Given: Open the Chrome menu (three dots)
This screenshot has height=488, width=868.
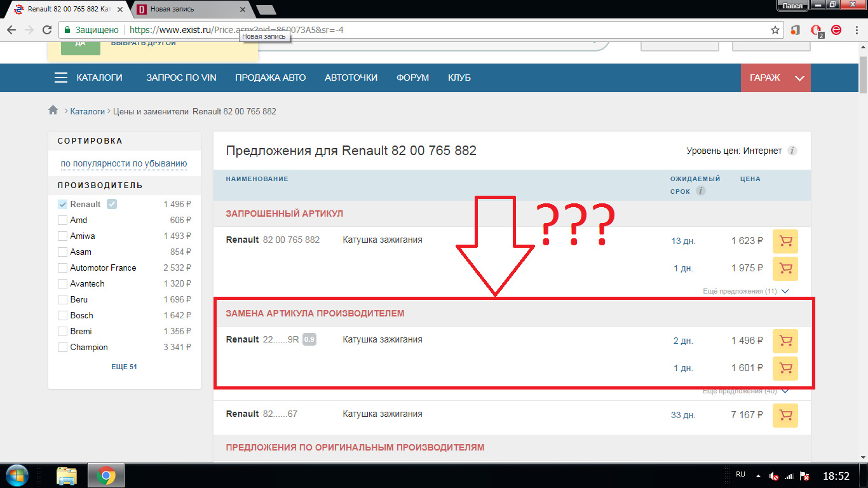Looking at the screenshot, I should [x=855, y=30].
